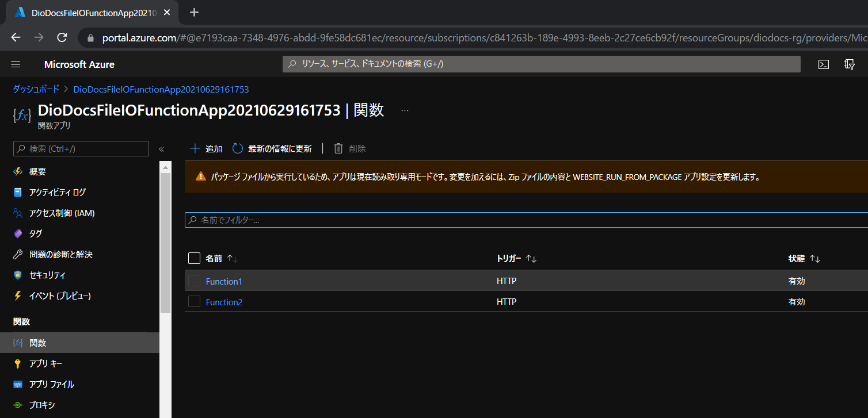Click the browser back arrow

tap(16, 37)
